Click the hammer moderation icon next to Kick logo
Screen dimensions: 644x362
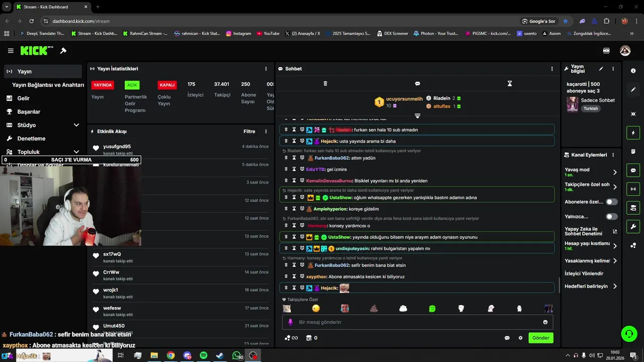point(63,51)
